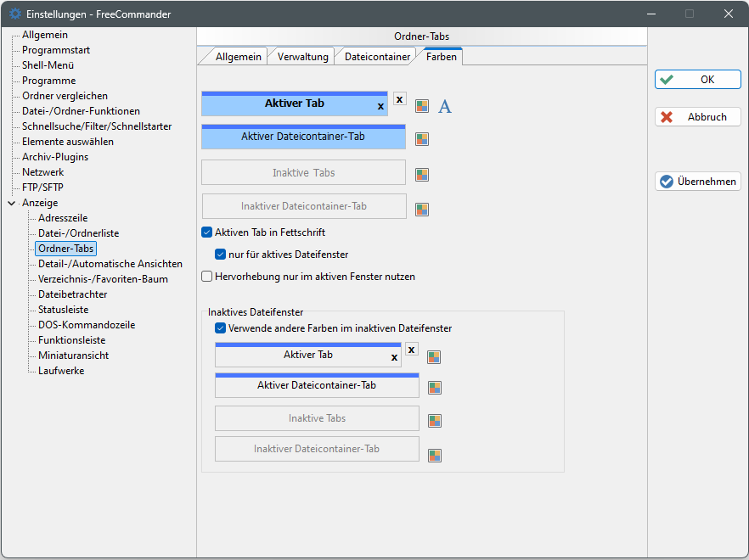Collapse the Anzeige tree node

point(11,203)
